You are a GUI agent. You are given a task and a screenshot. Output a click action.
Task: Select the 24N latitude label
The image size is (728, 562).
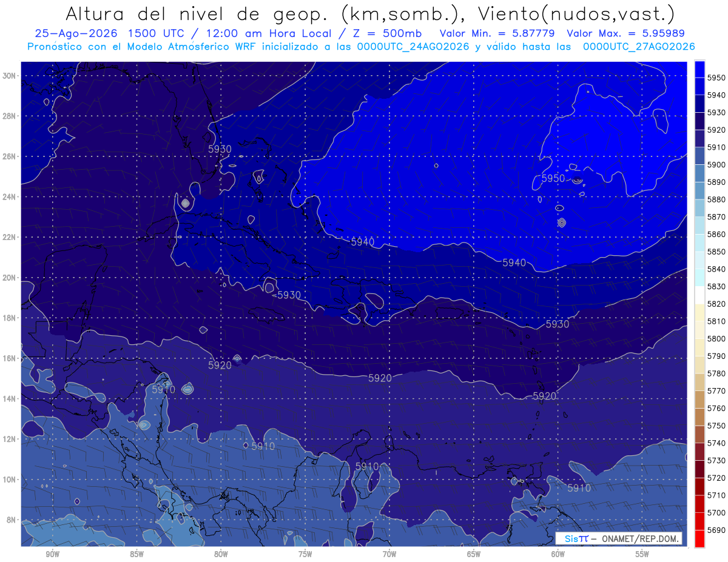(10, 197)
